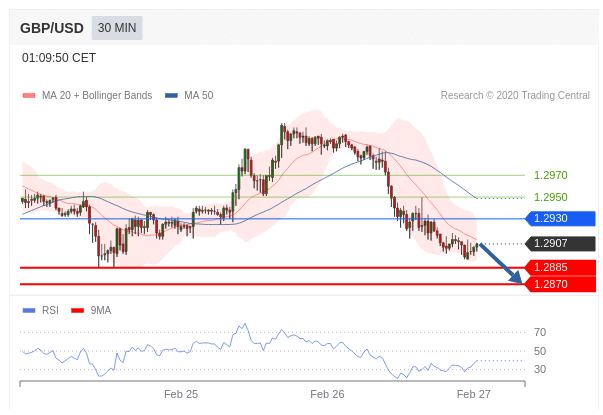Click the MA 50 legend label
Viewport: 603px width, 415px height.
[x=198, y=95]
